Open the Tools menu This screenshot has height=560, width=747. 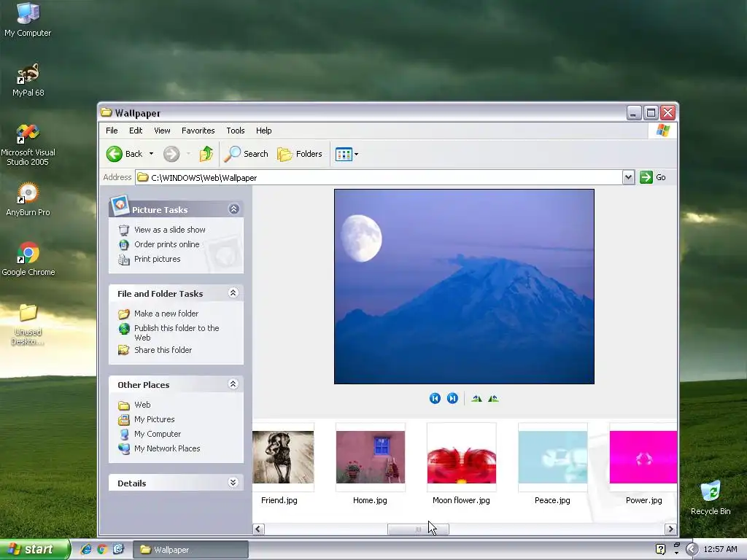236,131
